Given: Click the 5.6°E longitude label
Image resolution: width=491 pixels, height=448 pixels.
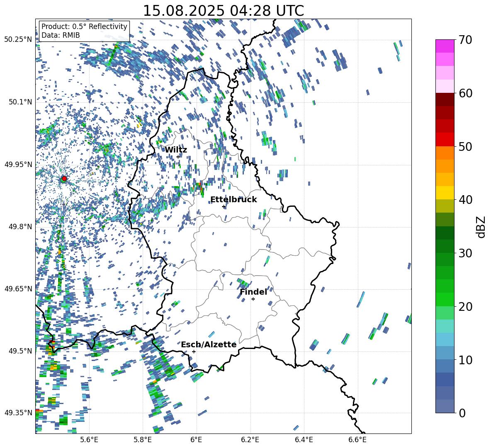Looking at the screenshot, I should coord(89,440).
